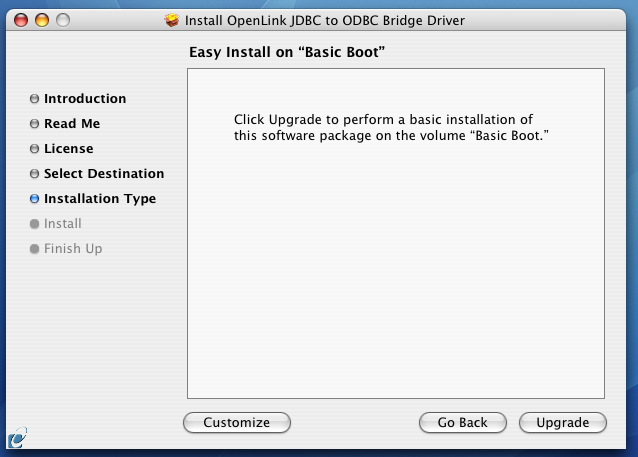The image size is (638, 457).
Task: Click the blue Installation Type bullet
Action: click(35, 199)
